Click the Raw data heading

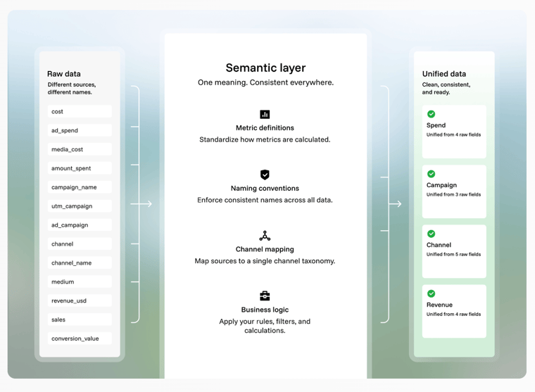point(64,74)
